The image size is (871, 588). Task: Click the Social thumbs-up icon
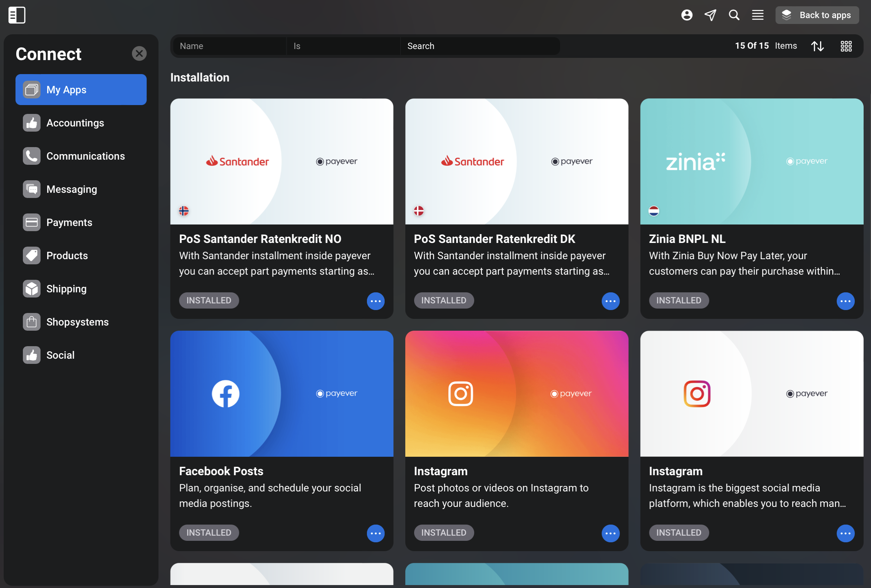[31, 355]
